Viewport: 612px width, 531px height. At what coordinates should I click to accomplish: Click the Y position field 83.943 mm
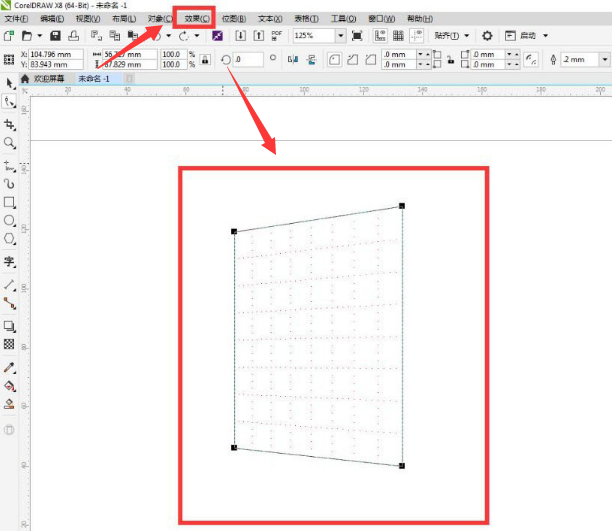point(56,64)
